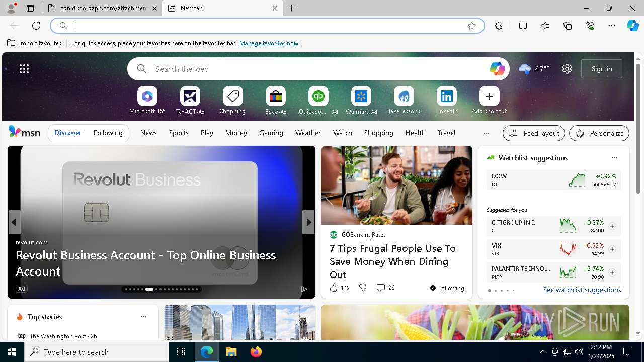Select the Following tab
The width and height of the screenshot is (644, 362).
[108, 133]
